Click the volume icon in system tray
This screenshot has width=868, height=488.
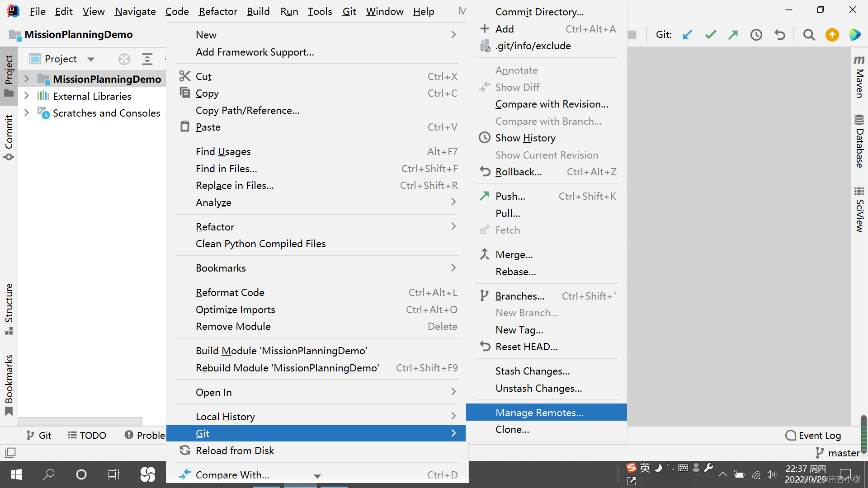point(771,475)
